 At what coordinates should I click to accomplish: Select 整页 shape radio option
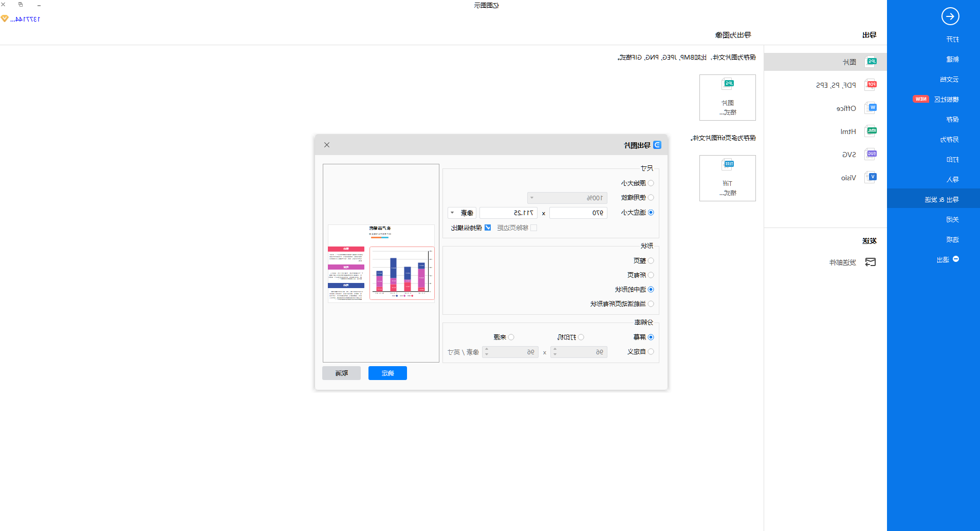651,261
